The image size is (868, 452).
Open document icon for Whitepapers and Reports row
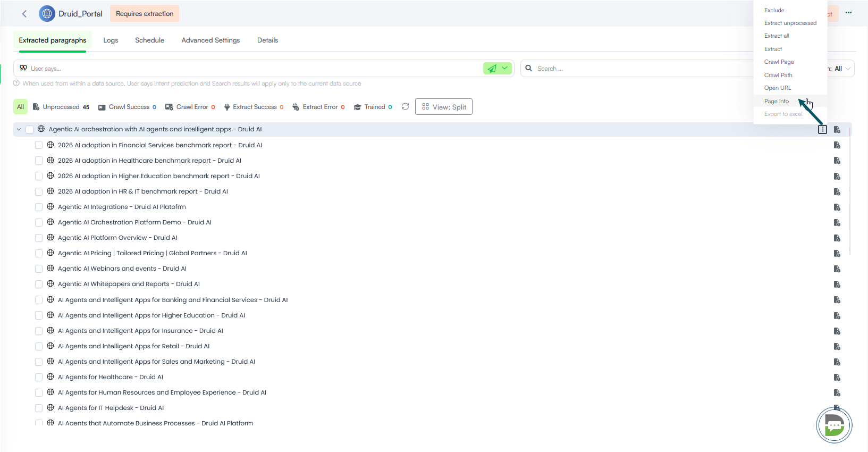click(837, 284)
